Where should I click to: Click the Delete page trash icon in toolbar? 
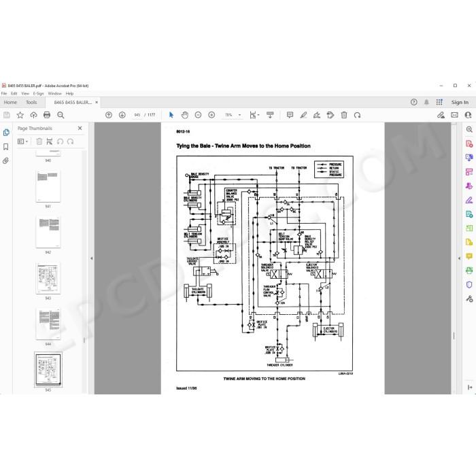pyautogui.click(x=344, y=115)
